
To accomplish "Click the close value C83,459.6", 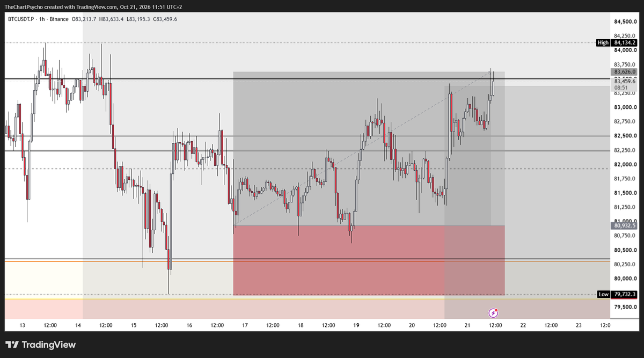I will [165, 19].
